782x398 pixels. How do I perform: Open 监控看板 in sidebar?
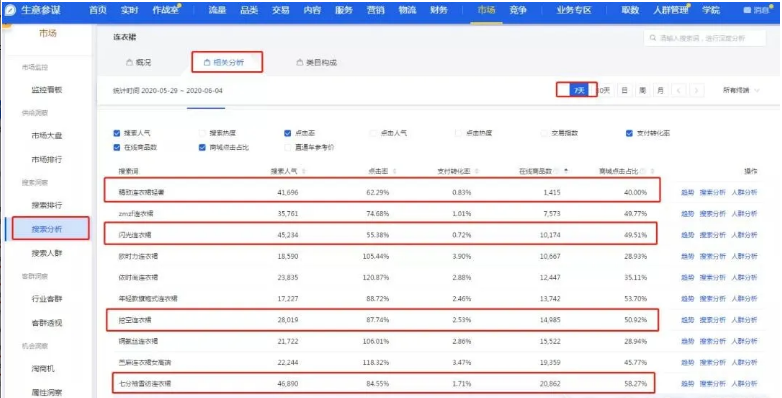pos(47,90)
